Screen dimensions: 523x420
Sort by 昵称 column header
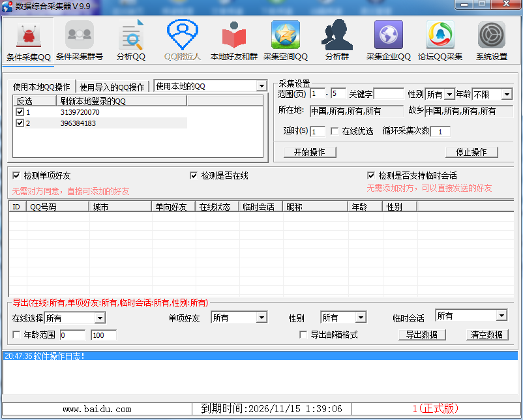click(x=315, y=207)
